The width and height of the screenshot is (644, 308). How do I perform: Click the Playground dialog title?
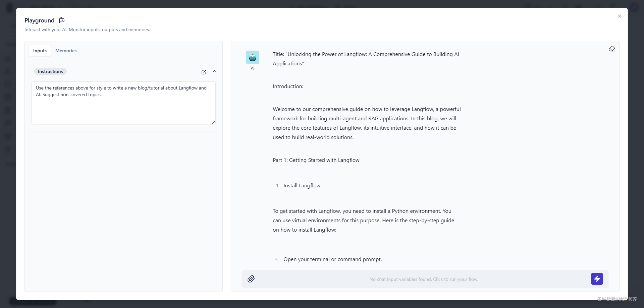[39, 20]
